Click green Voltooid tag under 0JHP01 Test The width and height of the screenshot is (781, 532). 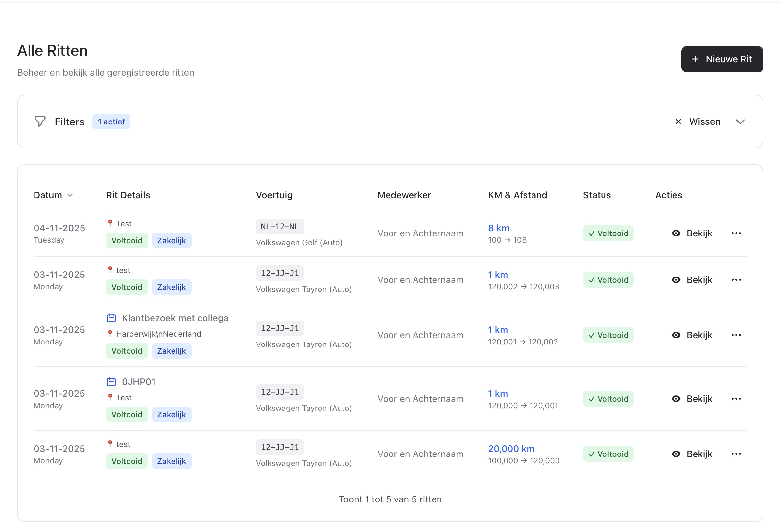(127, 414)
